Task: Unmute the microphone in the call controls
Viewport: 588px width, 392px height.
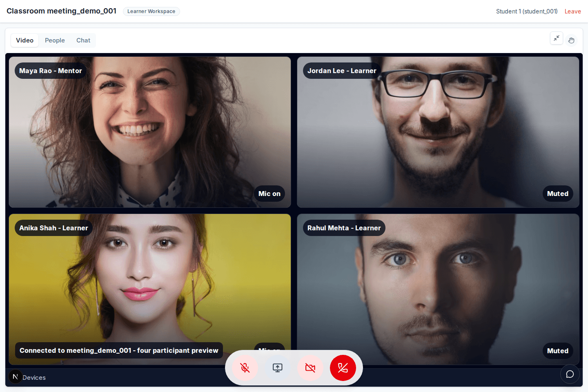Action: tap(245, 368)
